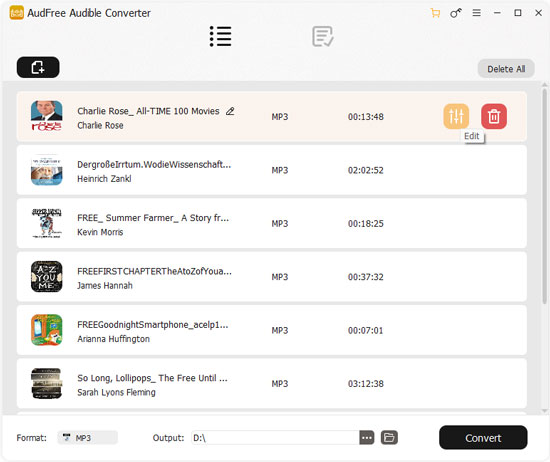Click duration 02:02:52
550x462 pixels.
coord(365,170)
